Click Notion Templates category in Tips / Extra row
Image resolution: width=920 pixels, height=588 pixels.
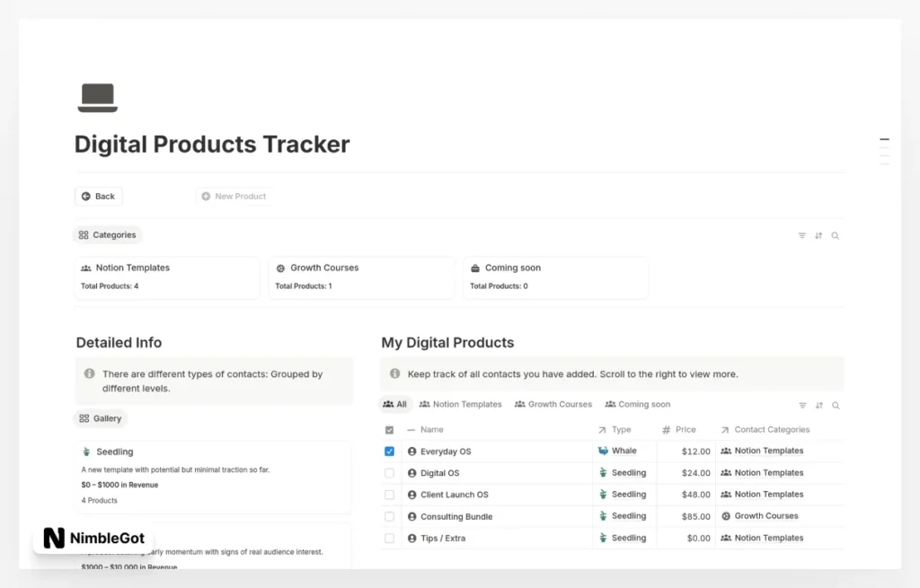tap(762, 538)
